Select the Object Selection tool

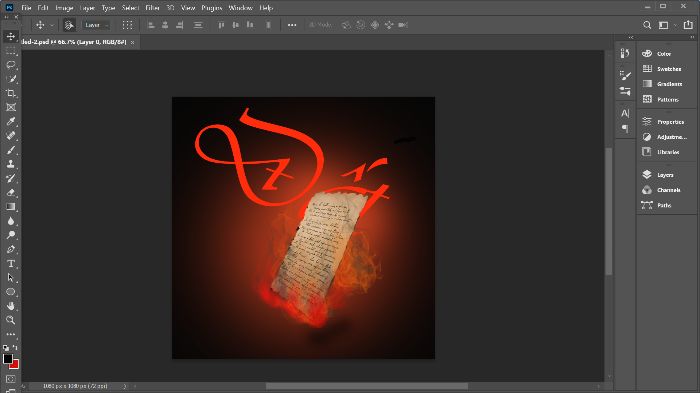point(11,79)
